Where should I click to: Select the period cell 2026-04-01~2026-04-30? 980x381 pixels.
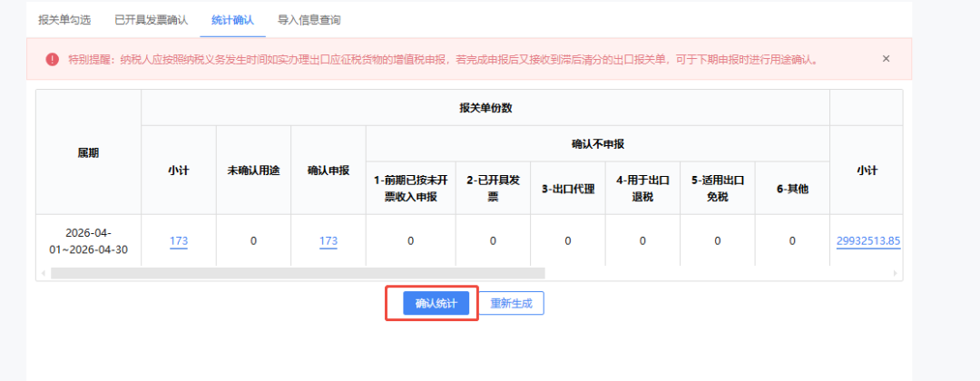[88, 240]
